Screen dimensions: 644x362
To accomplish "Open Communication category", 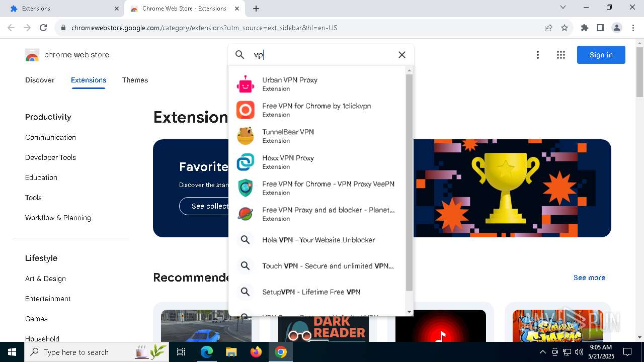I will (x=50, y=137).
